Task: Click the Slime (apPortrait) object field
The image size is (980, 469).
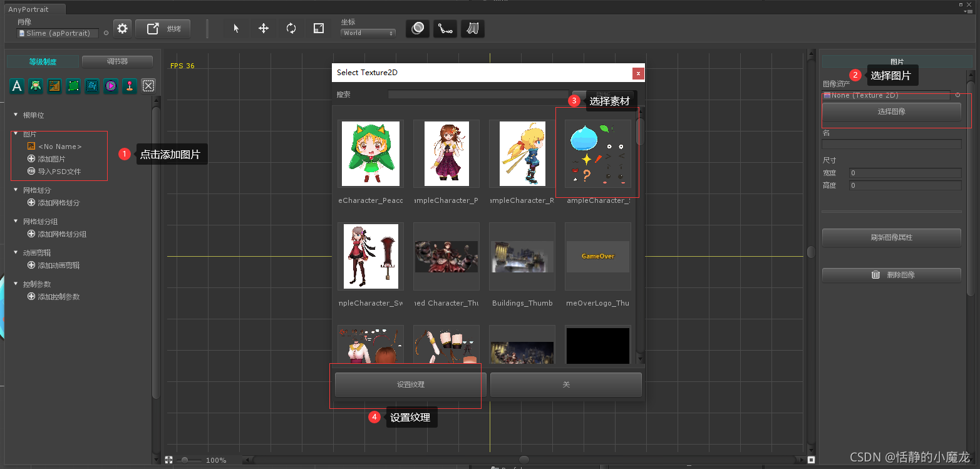Action: point(58,33)
